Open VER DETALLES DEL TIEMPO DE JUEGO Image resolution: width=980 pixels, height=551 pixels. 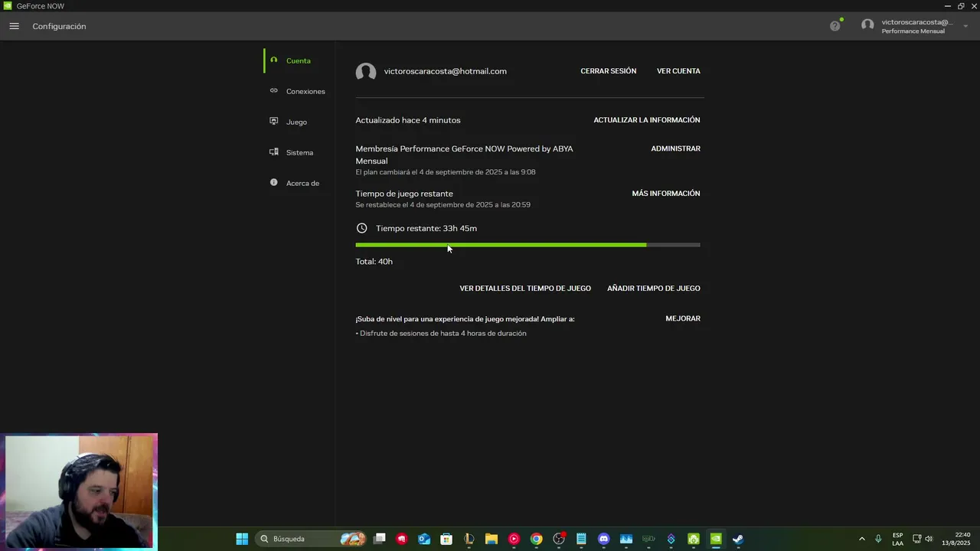pyautogui.click(x=525, y=289)
